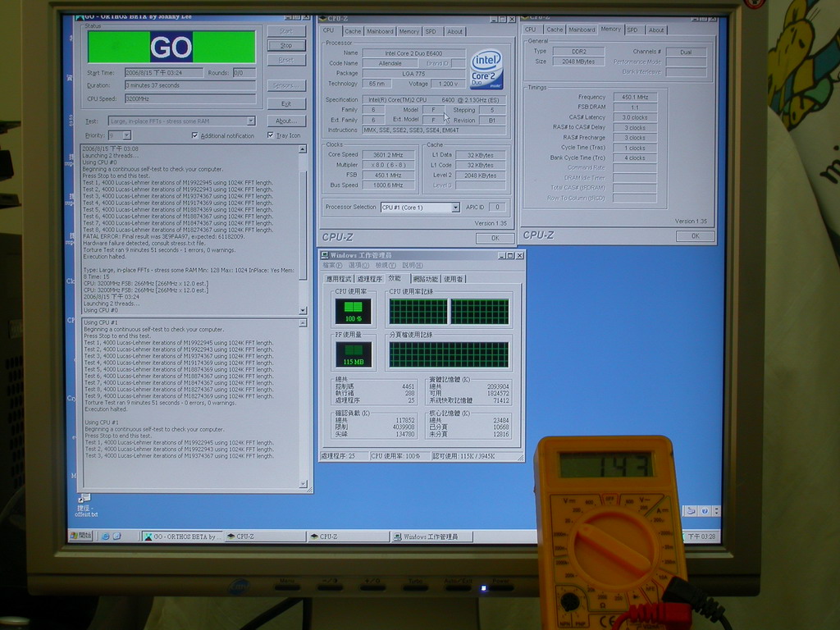
Task: Click the CAS# Latency value 3.0 clocks
Action: coord(635,117)
